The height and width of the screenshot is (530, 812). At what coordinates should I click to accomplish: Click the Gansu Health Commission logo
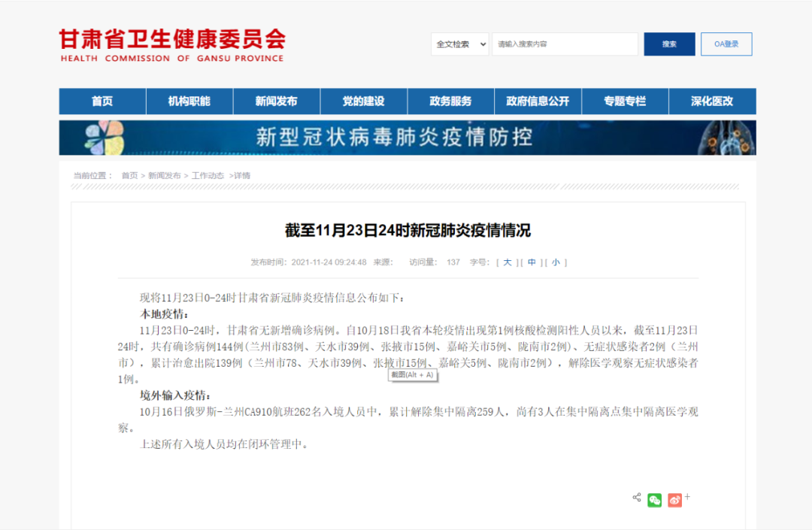pos(171,43)
